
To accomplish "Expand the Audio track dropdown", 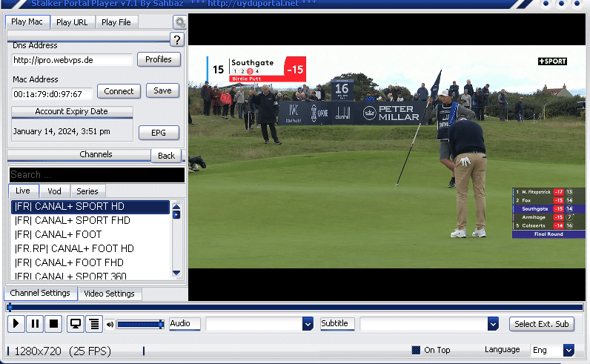I will (307, 324).
